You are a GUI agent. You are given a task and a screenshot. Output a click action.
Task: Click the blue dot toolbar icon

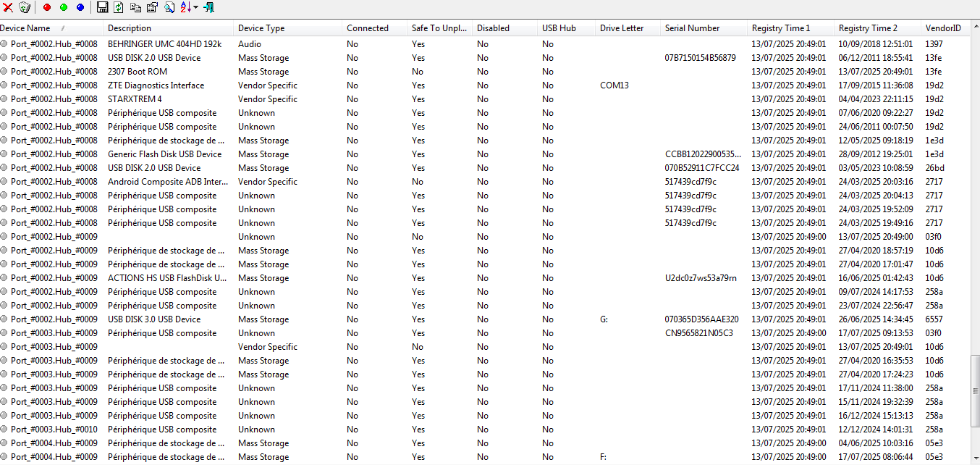[x=80, y=7]
